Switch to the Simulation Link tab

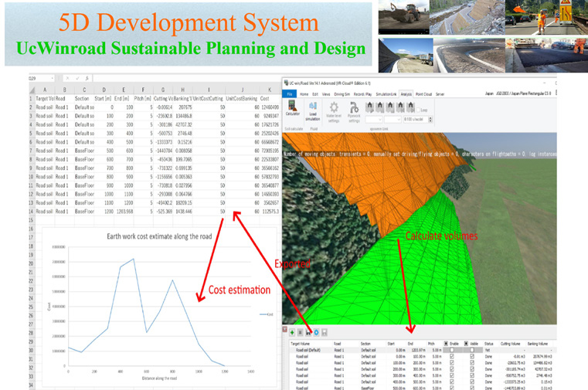coord(386,94)
